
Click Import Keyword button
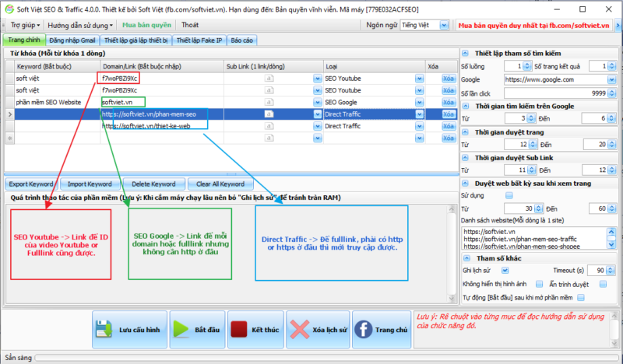[90, 184]
